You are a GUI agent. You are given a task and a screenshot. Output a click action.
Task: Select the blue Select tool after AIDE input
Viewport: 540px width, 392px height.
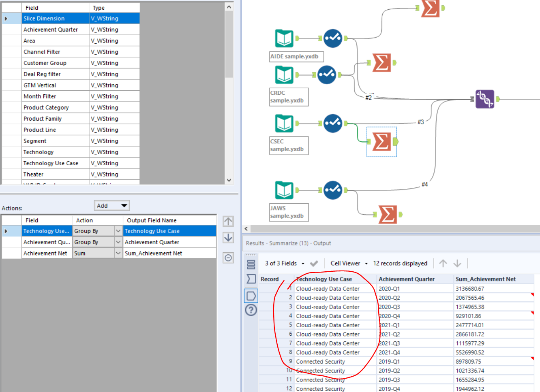332,38
